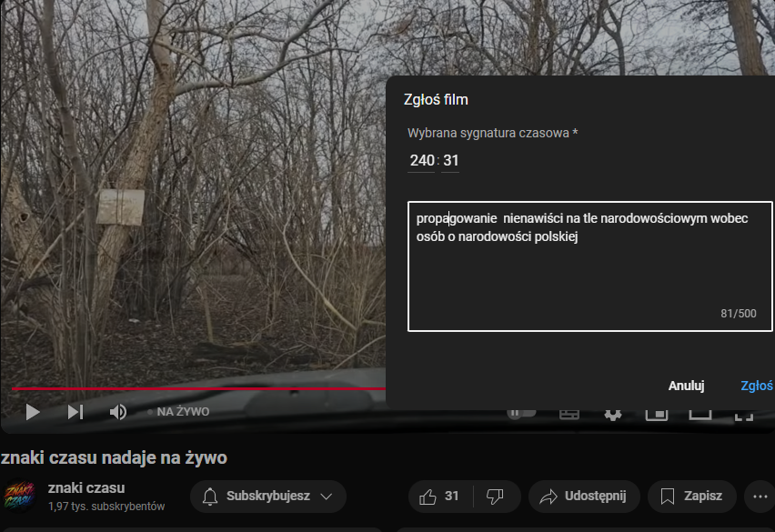Image resolution: width=775 pixels, height=532 pixels.
Task: Enter fullscreen mode
Action: click(x=743, y=413)
